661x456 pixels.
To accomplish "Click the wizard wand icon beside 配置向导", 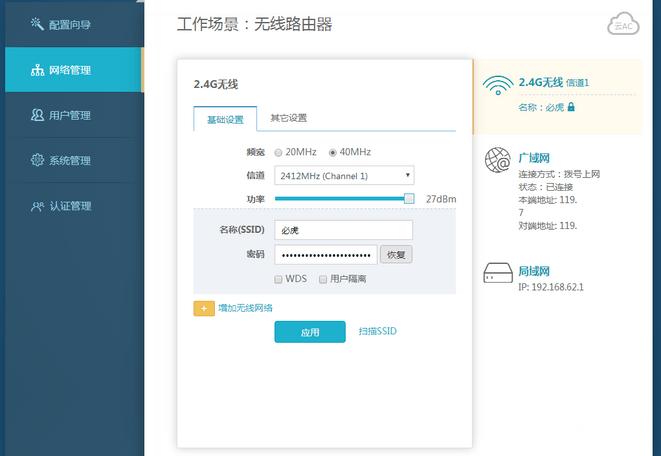I will [x=37, y=24].
